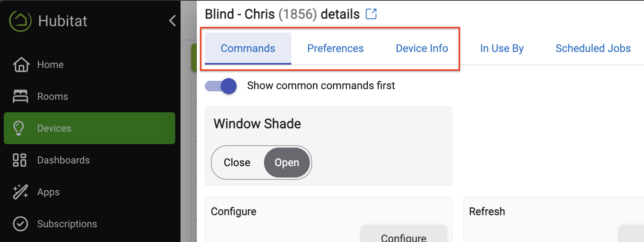Open the Scheduled Jobs tab

[593, 49]
